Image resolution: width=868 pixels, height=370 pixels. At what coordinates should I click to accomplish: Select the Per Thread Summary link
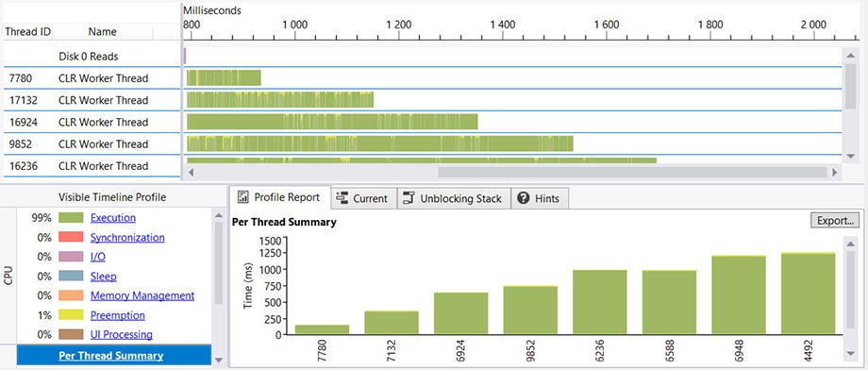110,356
